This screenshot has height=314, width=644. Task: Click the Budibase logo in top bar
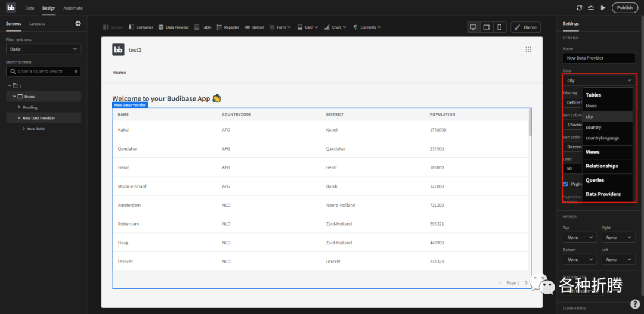pyautogui.click(x=11, y=8)
